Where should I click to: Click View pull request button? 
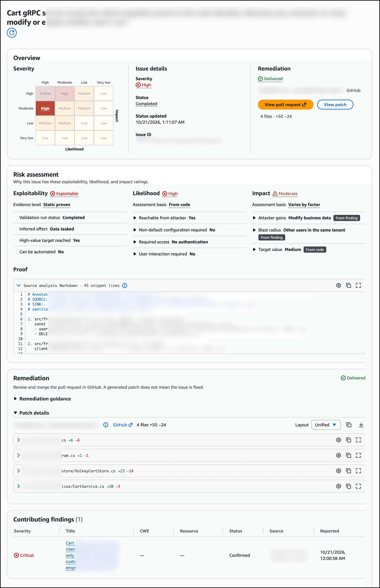pyautogui.click(x=286, y=105)
